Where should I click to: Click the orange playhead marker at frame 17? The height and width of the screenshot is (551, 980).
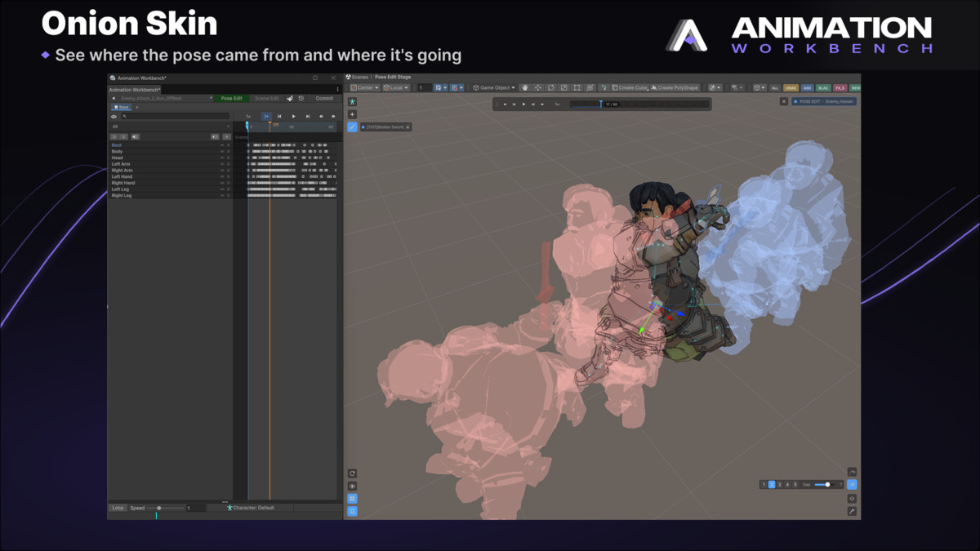coord(269,125)
